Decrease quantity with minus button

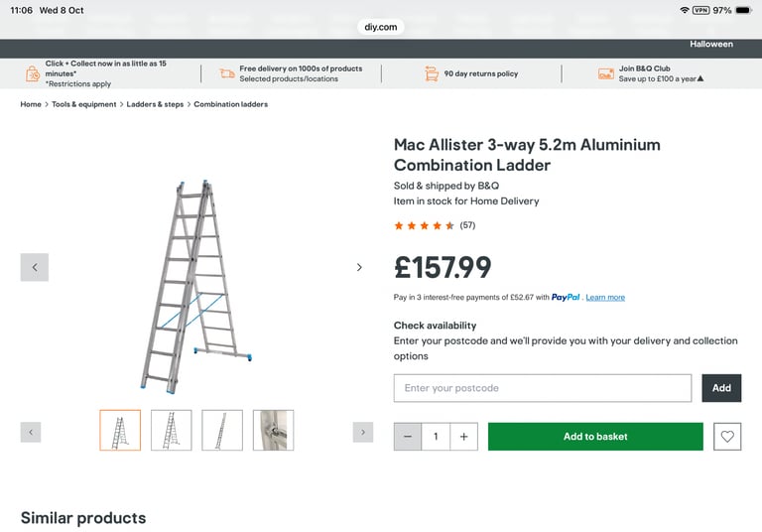[x=408, y=437]
